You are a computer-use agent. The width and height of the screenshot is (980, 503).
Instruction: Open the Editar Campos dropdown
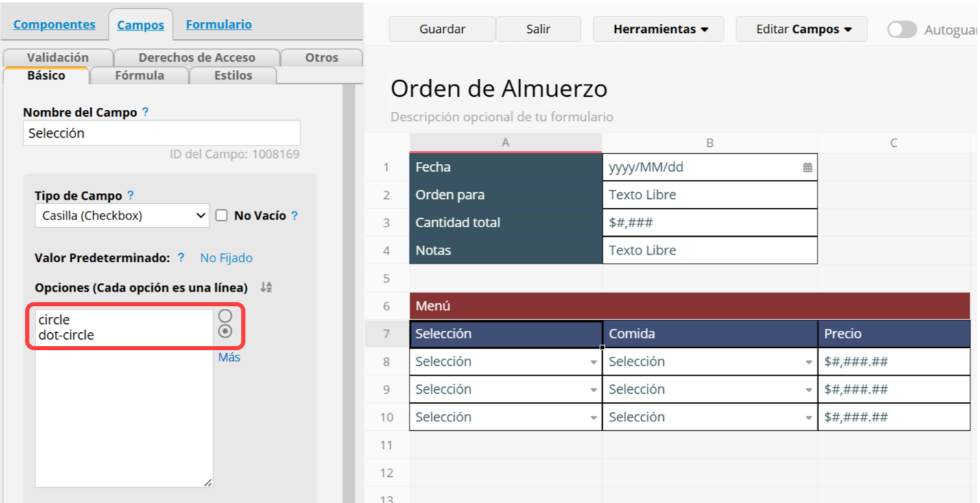click(803, 30)
